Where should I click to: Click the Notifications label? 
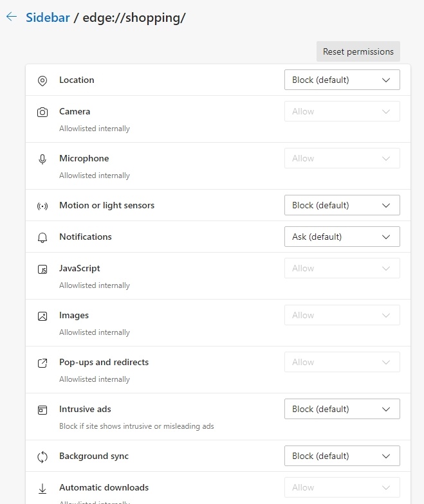coord(86,237)
